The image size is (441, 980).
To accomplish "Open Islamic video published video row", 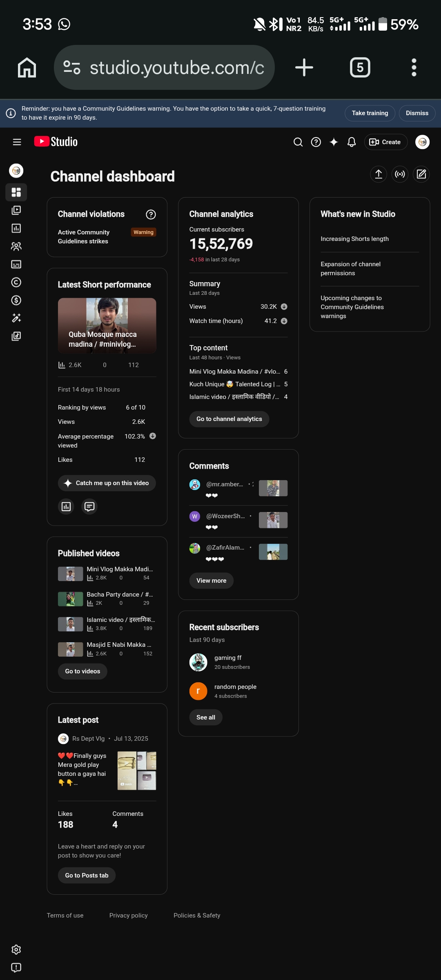I will click(107, 624).
